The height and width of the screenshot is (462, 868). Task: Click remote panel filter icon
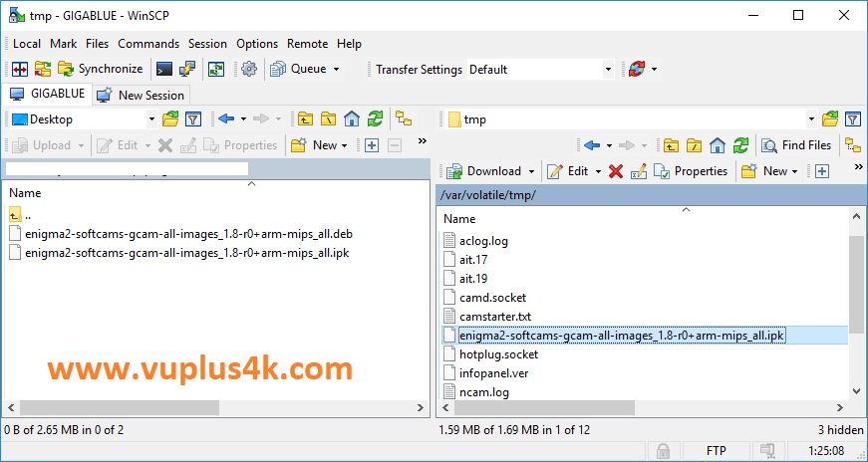coord(853,118)
